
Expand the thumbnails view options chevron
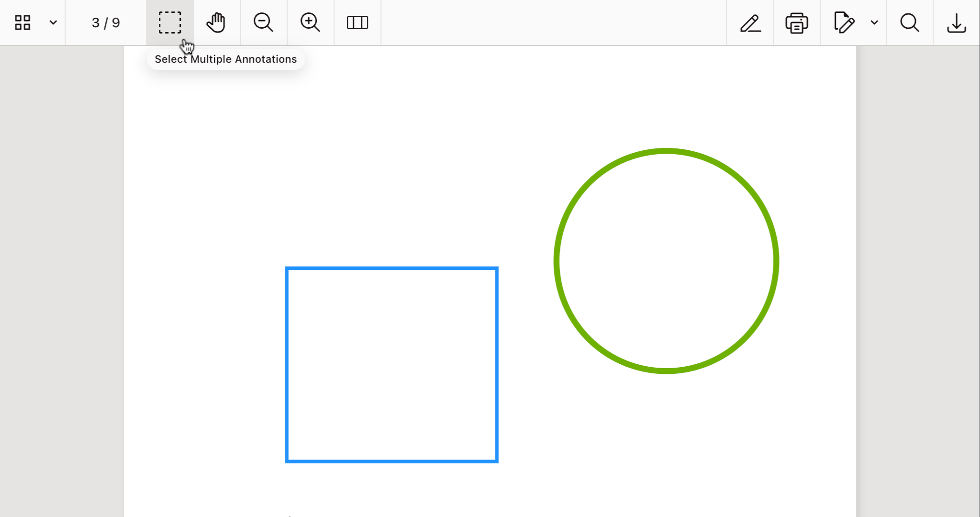tap(53, 22)
